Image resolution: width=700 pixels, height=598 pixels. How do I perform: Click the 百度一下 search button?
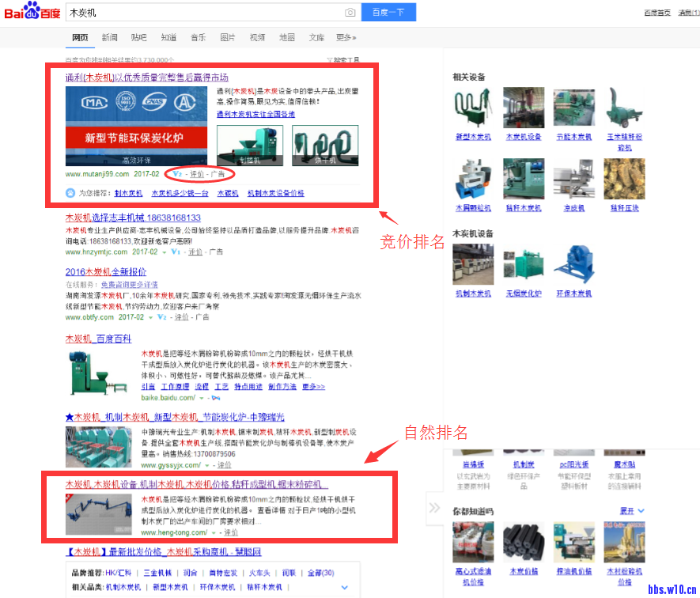pos(388,13)
